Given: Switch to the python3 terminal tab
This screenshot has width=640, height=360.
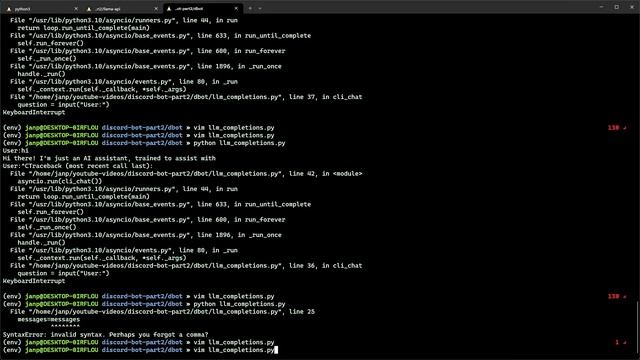Looking at the screenshot, I should (x=41, y=9).
